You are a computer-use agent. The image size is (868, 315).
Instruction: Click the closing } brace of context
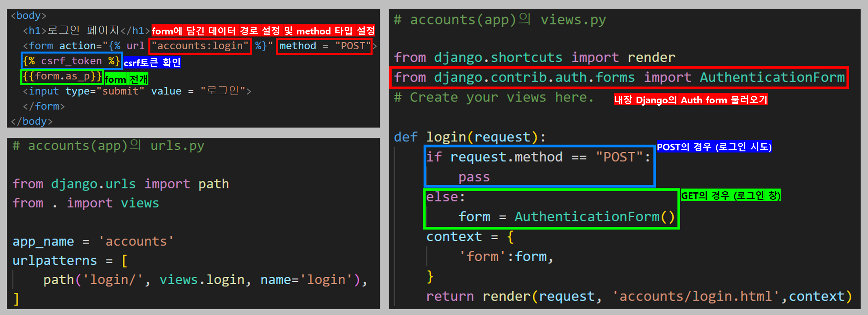click(430, 276)
